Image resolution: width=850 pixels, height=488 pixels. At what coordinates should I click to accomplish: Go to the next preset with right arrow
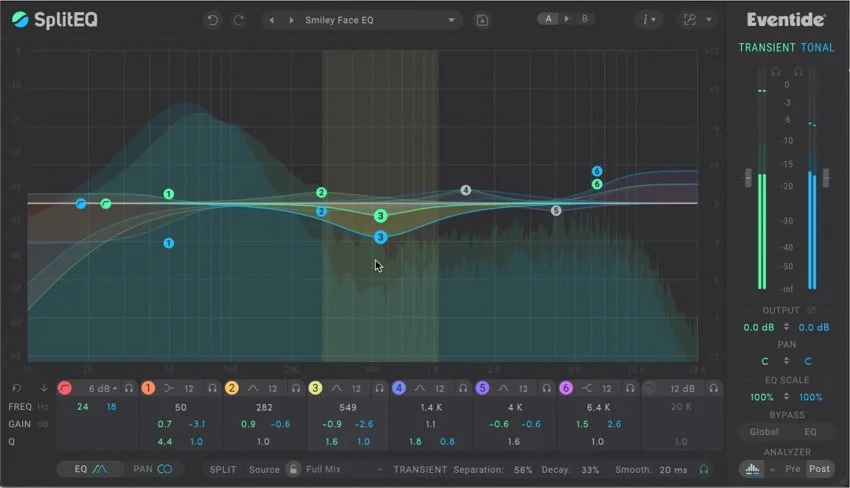point(292,20)
